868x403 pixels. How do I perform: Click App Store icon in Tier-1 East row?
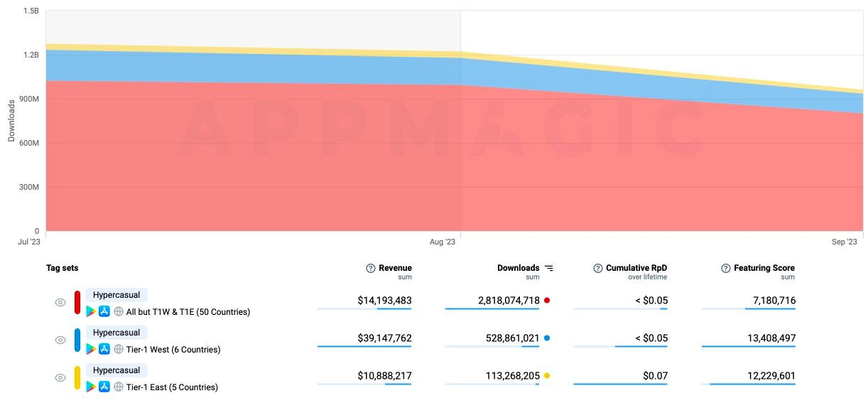(104, 387)
